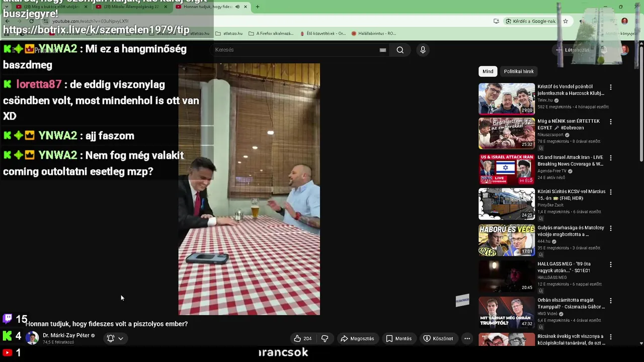Toggle the channel notification bell
Image resolution: width=644 pixels, height=362 pixels.
point(111,338)
